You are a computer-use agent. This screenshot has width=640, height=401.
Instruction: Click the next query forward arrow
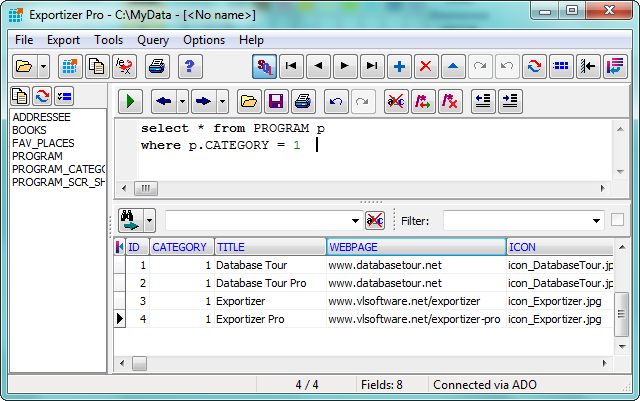tap(203, 101)
